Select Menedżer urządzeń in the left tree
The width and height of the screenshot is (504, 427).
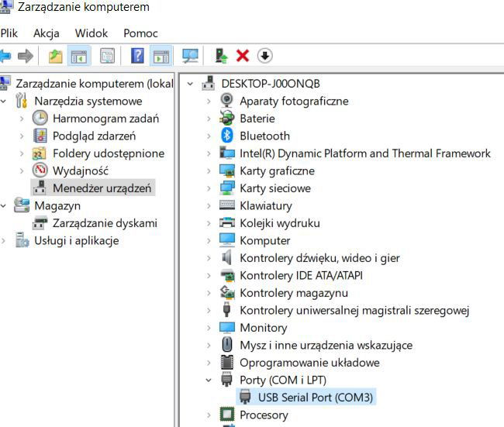102,188
